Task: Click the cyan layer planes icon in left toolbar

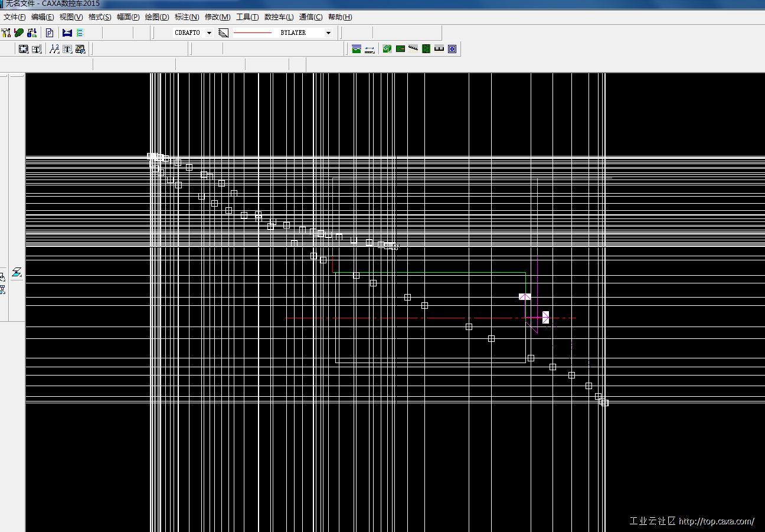Action: point(17,272)
